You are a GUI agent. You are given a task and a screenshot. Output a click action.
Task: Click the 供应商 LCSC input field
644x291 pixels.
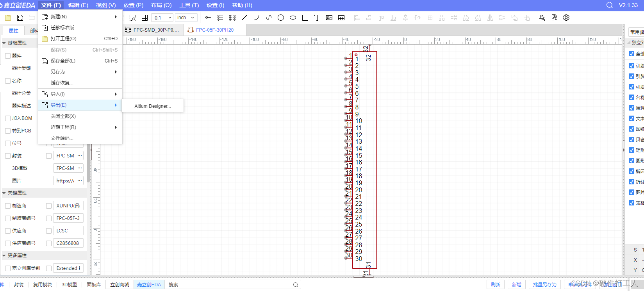tap(68, 231)
